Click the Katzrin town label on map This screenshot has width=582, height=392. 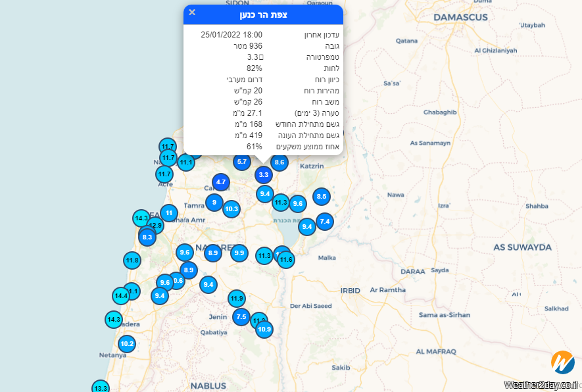click(x=312, y=166)
